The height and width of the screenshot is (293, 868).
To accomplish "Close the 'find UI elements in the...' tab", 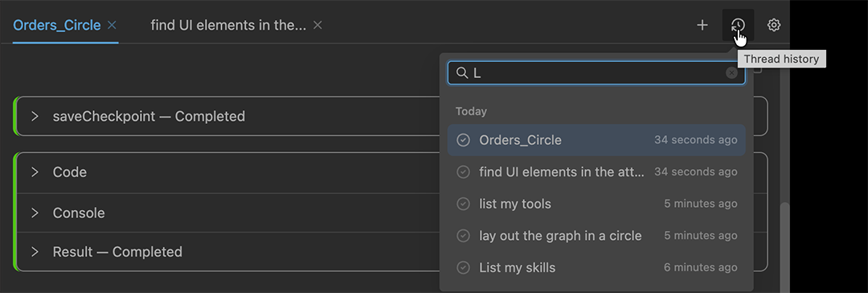I will click(x=317, y=25).
